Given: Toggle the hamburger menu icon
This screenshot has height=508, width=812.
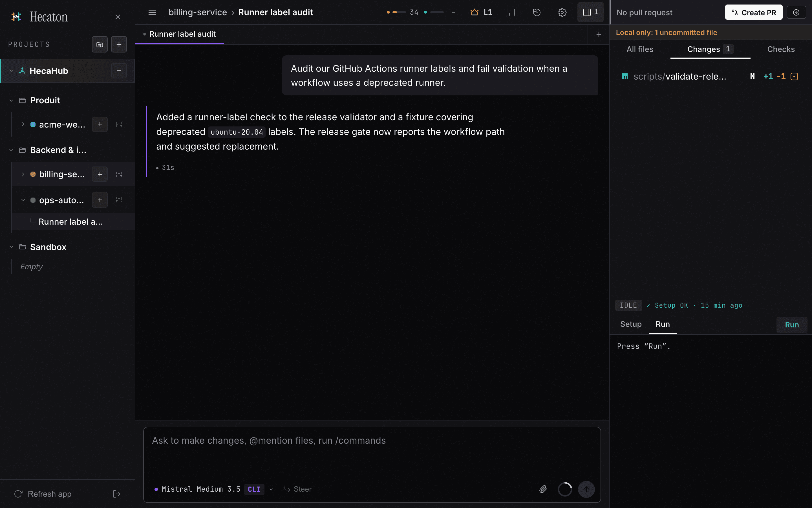Looking at the screenshot, I should (x=152, y=12).
